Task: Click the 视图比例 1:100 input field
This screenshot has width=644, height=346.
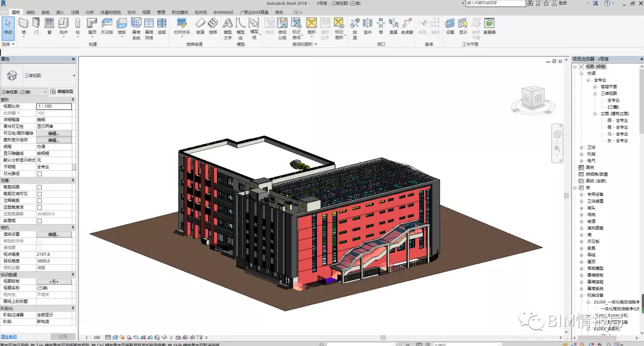Action: point(54,106)
